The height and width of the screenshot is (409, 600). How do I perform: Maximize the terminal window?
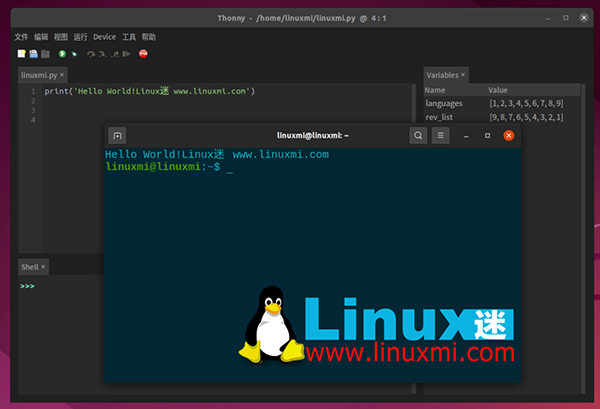point(487,135)
